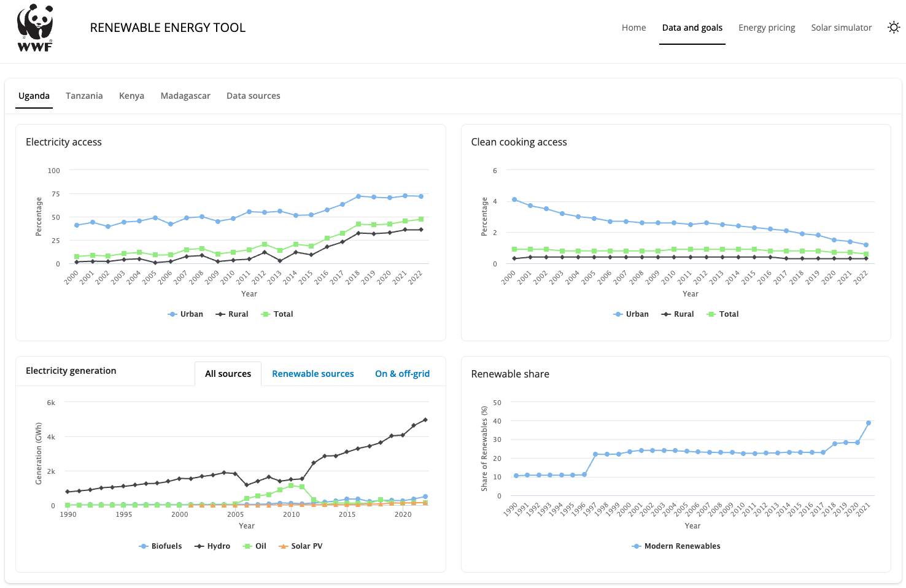Show the Renewable sources generation chart

(312, 374)
